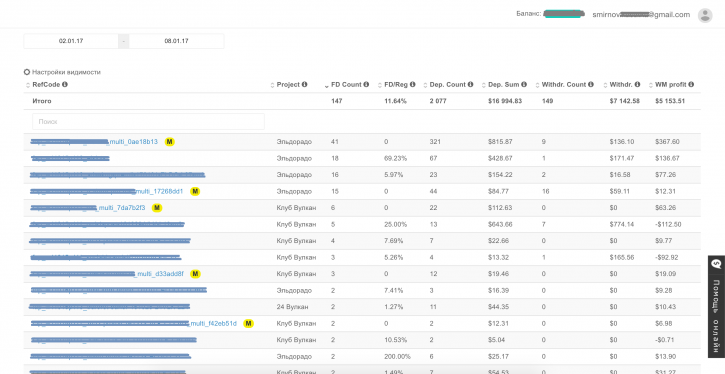Image resolution: width=725 pixels, height=374 pixels.
Task: Sort table by Dep. Sum column
Action: 484,85
